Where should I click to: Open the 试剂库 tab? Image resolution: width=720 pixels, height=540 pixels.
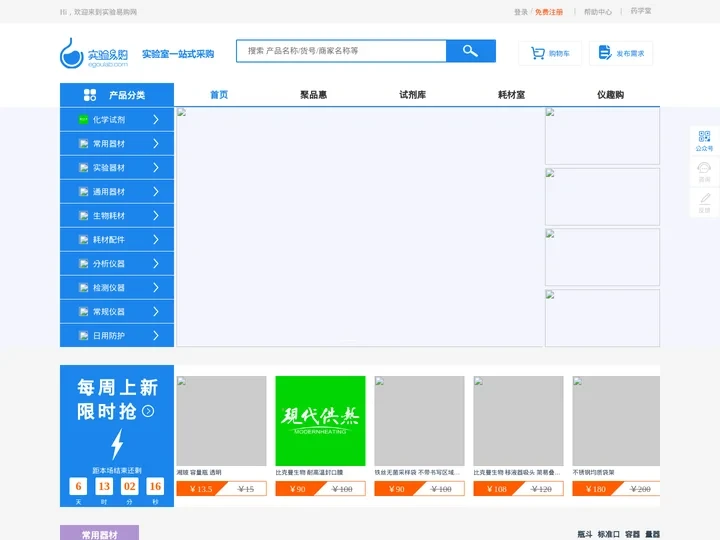tap(412, 95)
